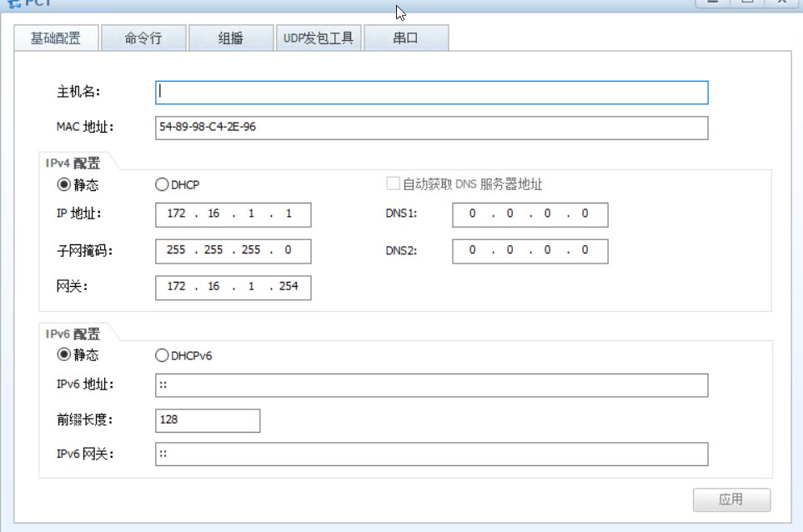Click the MAC 地址 field
Image resolution: width=803 pixels, height=532 pixels.
click(x=431, y=128)
